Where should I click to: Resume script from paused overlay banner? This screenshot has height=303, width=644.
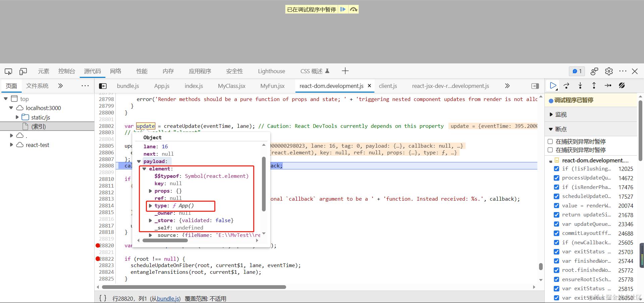(x=343, y=9)
